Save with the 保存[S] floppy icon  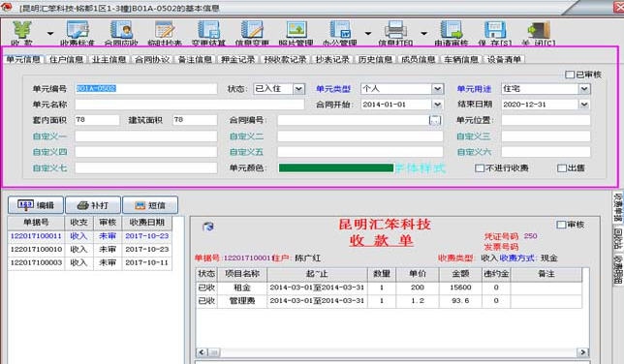click(495, 33)
